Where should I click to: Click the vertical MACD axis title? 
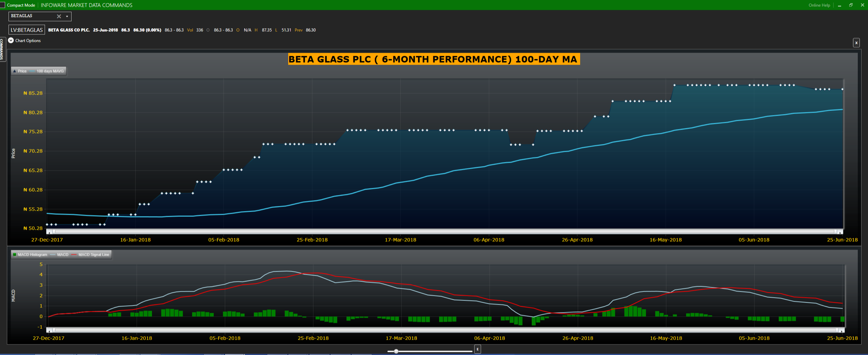(x=13, y=295)
